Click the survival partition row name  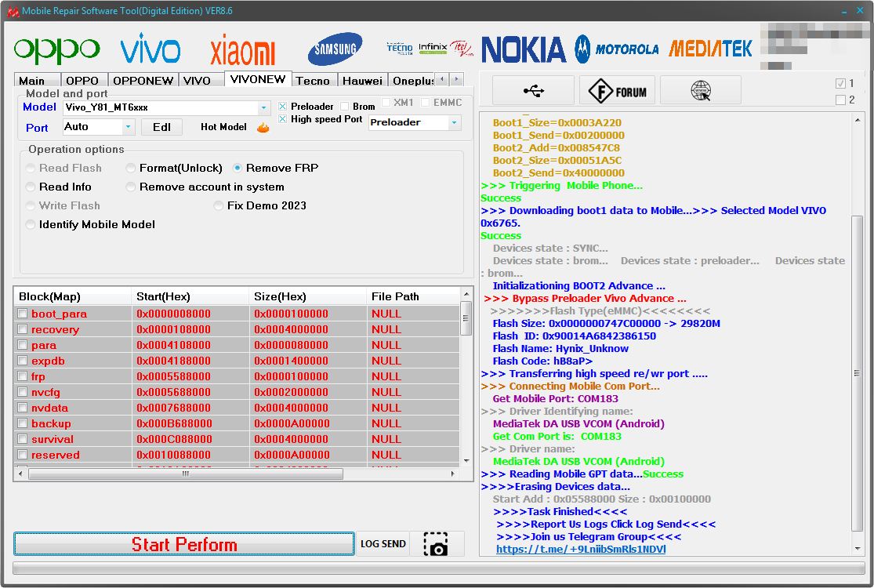click(x=53, y=439)
